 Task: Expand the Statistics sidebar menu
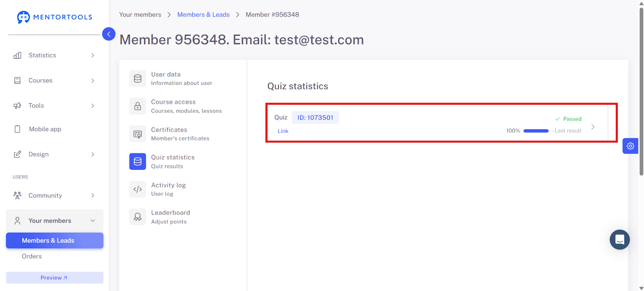[x=55, y=56]
